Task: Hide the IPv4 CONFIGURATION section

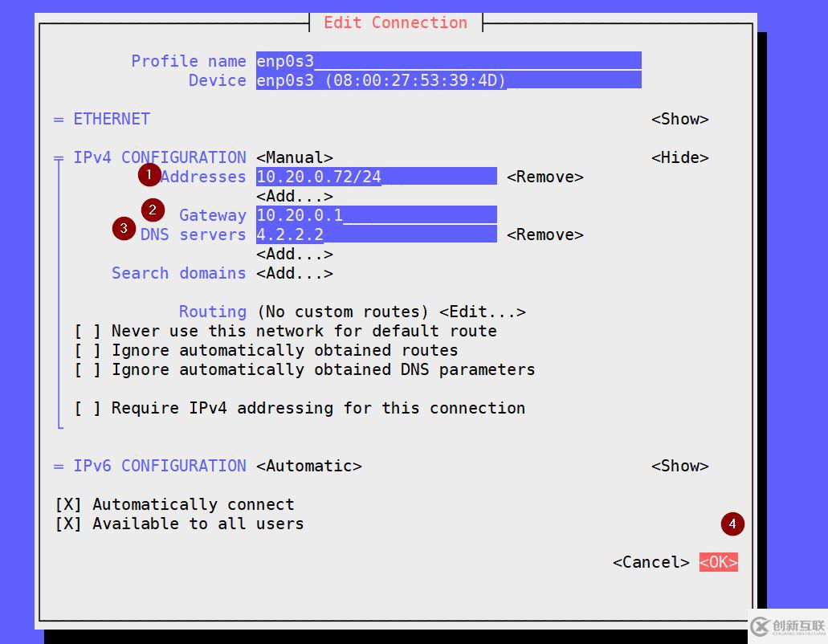Action: click(679, 157)
